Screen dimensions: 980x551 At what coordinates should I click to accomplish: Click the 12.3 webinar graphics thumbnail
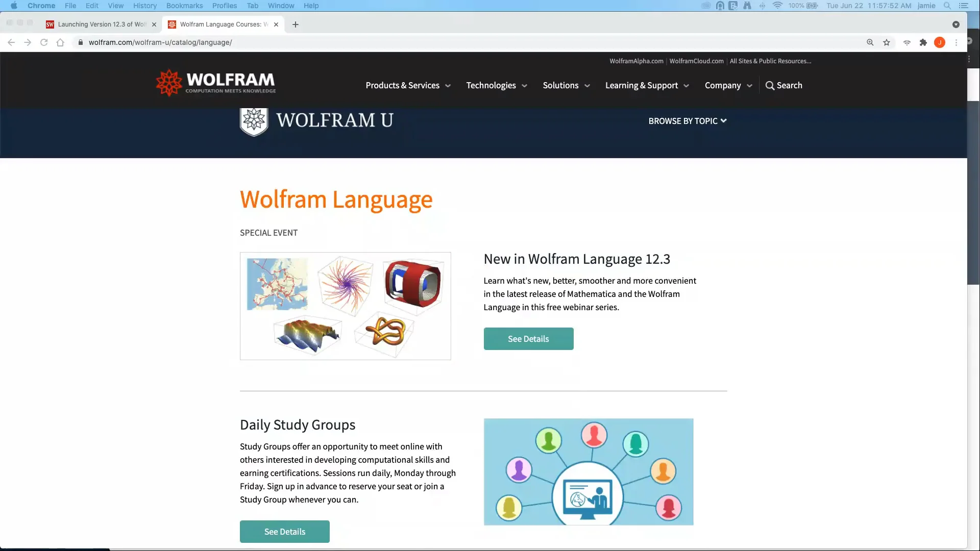pyautogui.click(x=345, y=306)
